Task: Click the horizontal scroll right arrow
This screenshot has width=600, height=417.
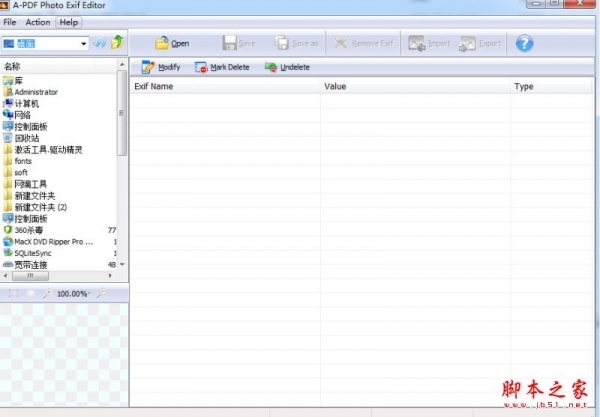Action: click(110, 275)
